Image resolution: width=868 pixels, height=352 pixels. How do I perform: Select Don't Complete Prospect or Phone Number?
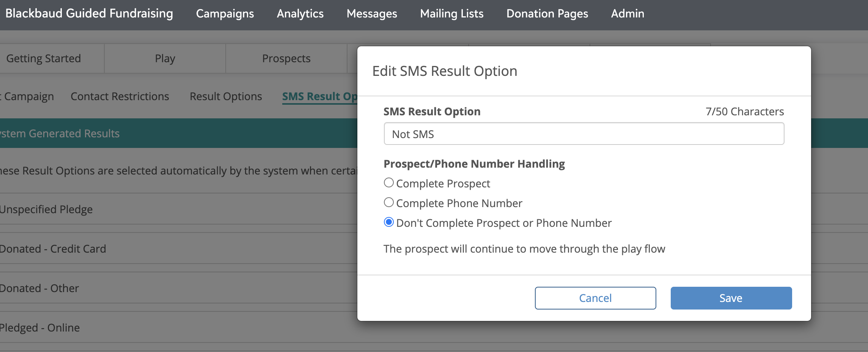(388, 223)
